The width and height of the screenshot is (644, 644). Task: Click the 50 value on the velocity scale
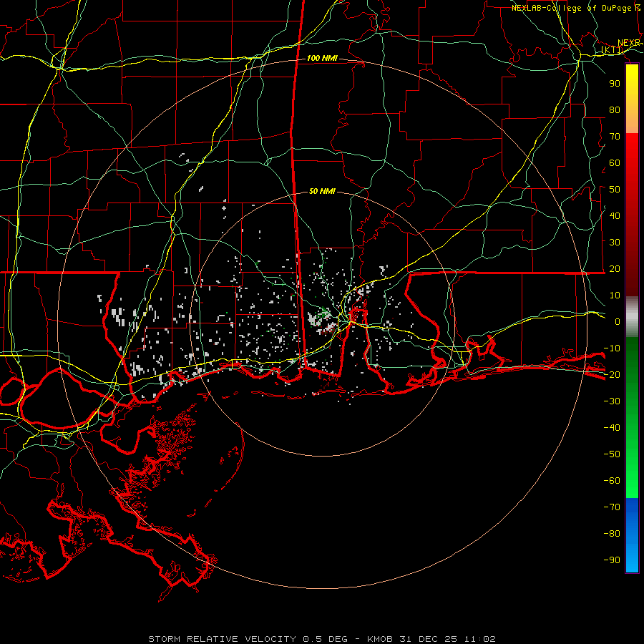[615, 190]
